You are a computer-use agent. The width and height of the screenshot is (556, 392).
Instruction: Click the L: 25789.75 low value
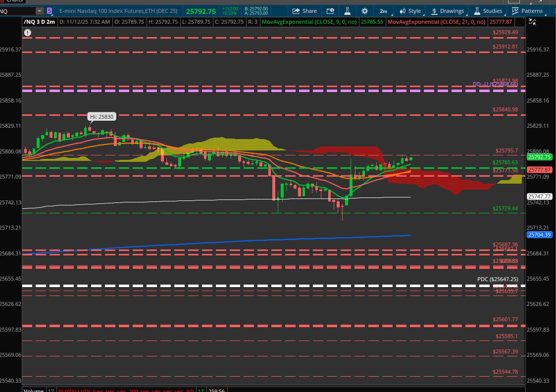pos(196,22)
